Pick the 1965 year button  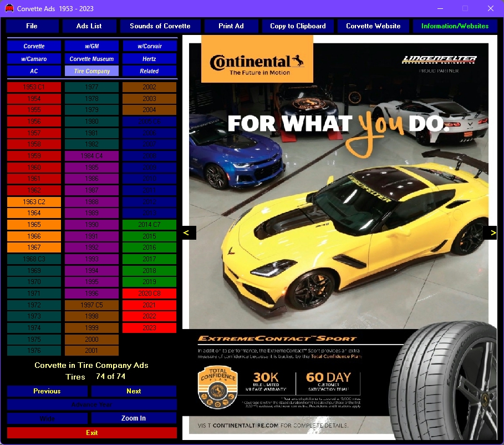pos(34,225)
